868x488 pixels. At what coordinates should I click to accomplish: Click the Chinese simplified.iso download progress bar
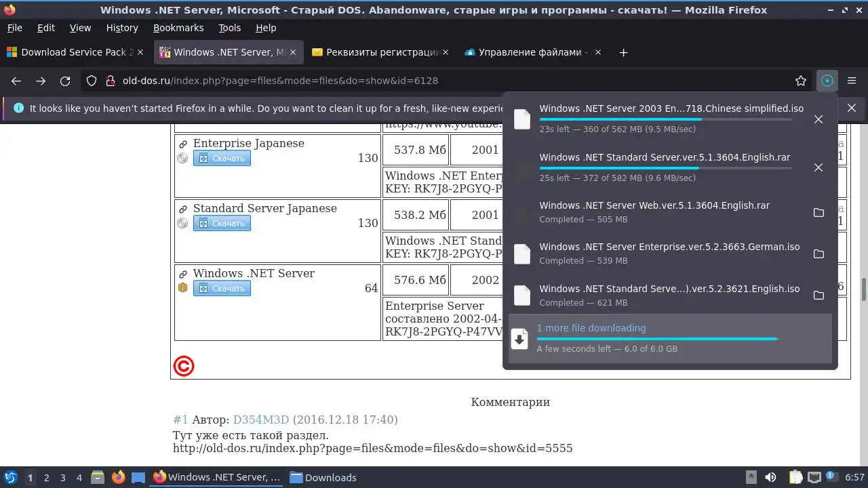(x=666, y=119)
